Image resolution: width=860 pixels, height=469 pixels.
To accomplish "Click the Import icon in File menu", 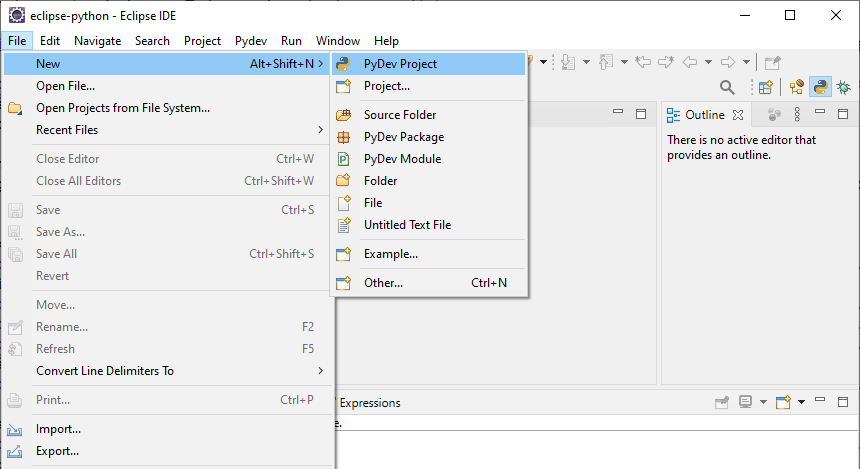I will click(15, 430).
